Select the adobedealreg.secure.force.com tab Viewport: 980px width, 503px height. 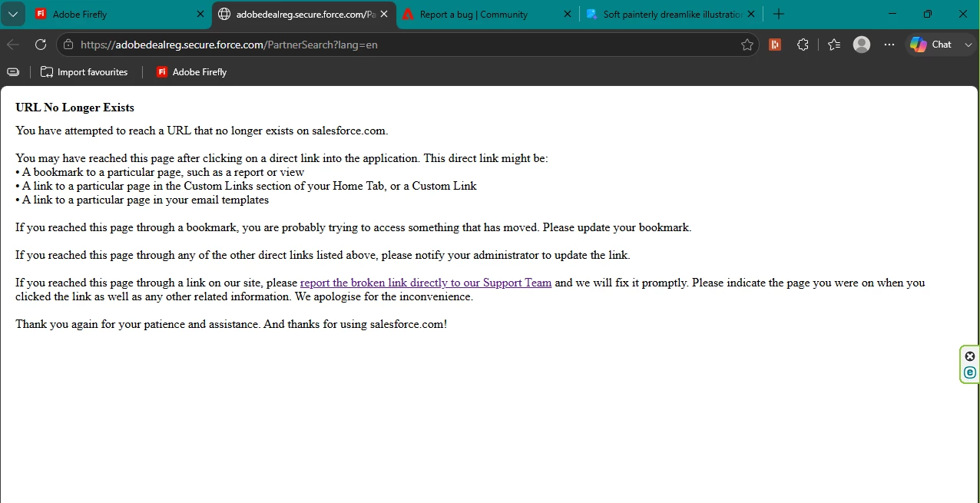(304, 14)
